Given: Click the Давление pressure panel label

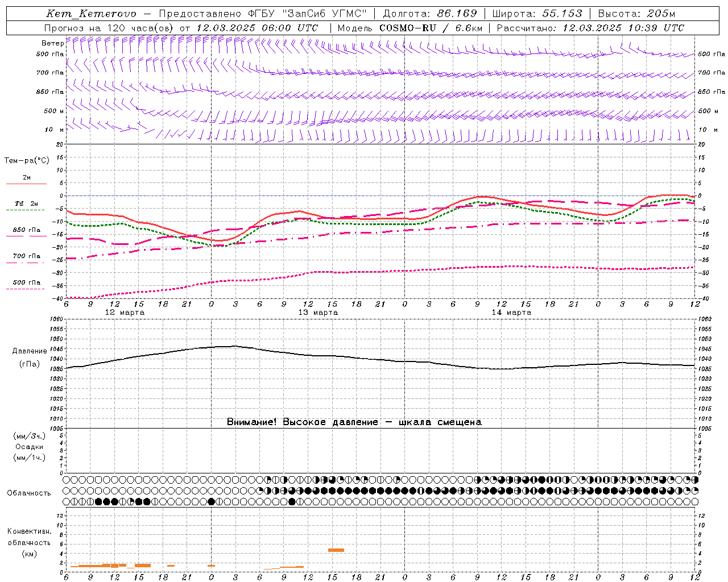Looking at the screenshot, I should (30, 351).
